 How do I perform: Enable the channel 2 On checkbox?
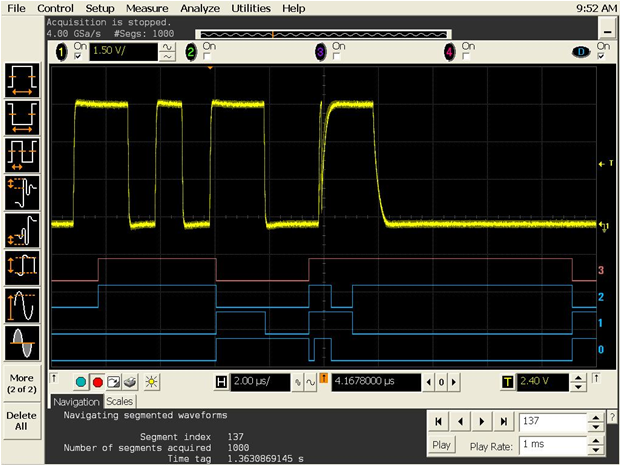[207, 57]
